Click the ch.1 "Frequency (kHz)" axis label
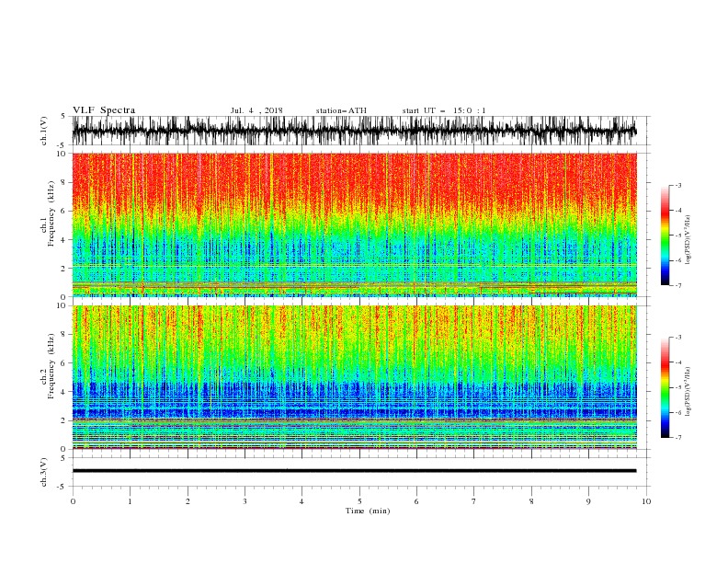 point(51,213)
